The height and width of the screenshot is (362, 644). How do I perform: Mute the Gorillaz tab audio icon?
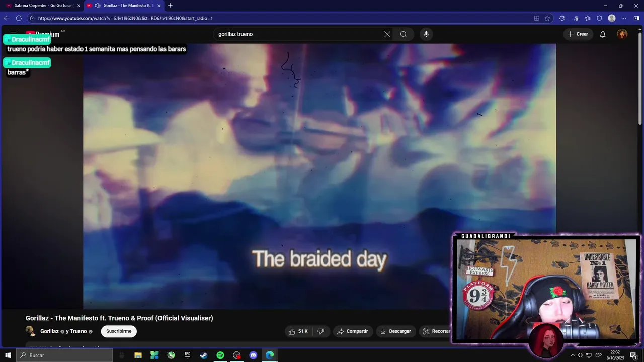pos(97,6)
